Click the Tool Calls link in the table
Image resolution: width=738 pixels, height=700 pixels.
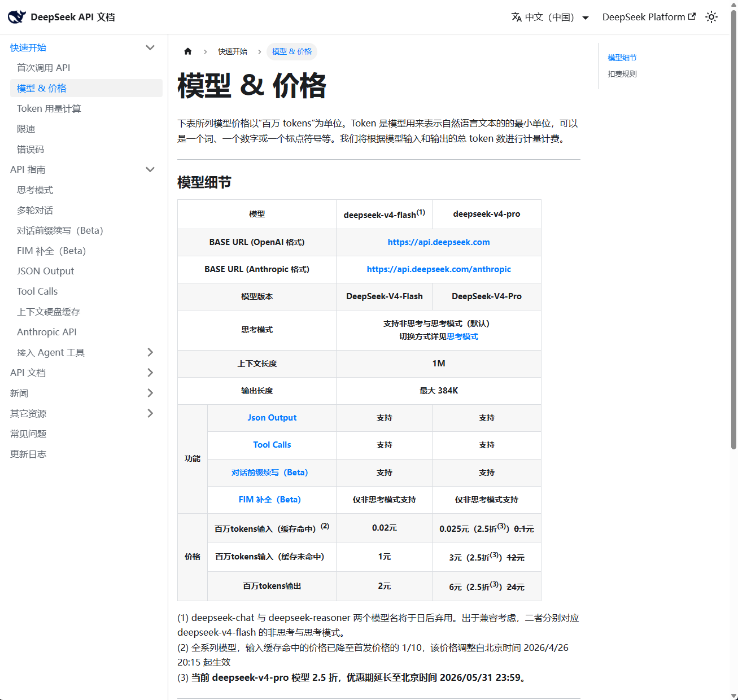272,445
